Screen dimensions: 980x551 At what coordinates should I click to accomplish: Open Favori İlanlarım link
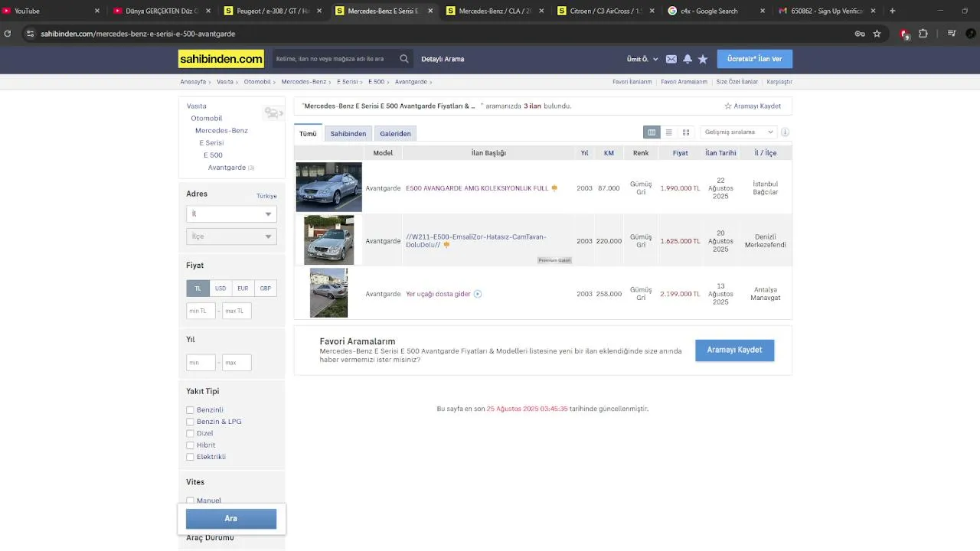click(x=632, y=82)
